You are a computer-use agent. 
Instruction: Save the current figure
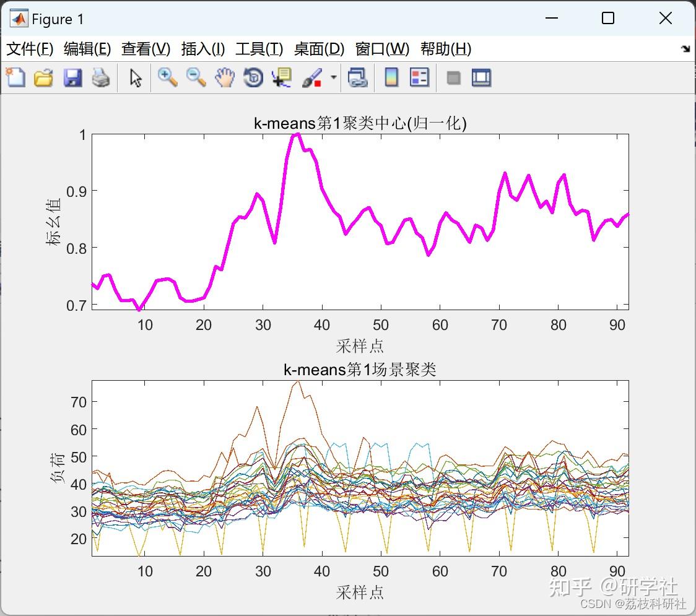[72, 77]
